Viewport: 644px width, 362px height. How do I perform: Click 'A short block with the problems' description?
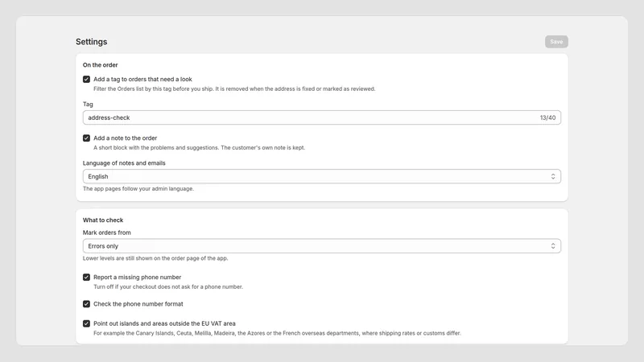point(199,148)
